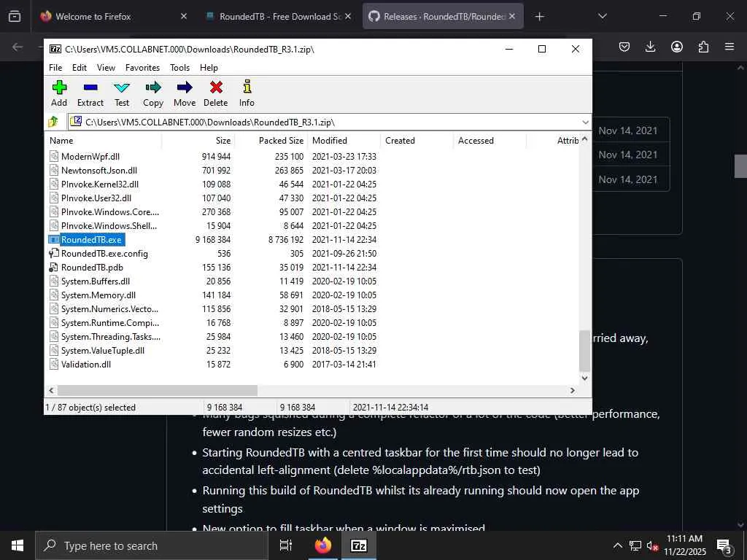747x560 pixels.
Task: Expand the address path dropdown
Action: pos(585,122)
